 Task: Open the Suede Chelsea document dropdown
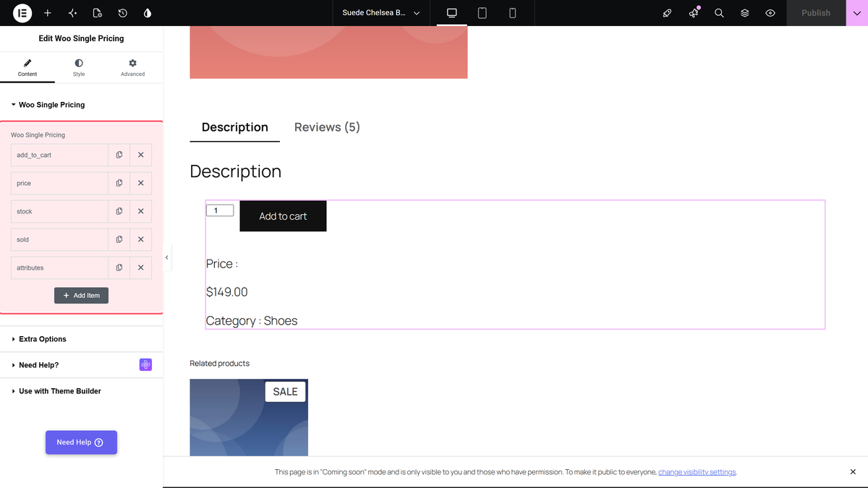pyautogui.click(x=381, y=13)
